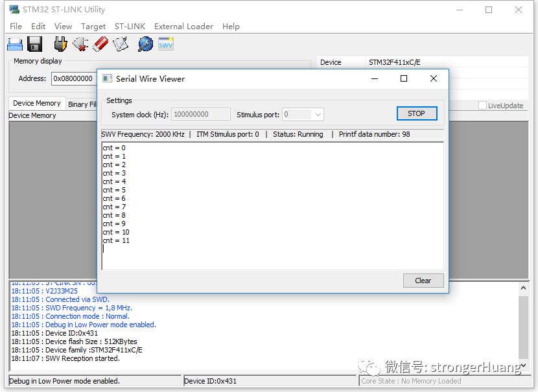Click the globe update icon
The height and width of the screenshot is (392, 538).
tap(145, 44)
